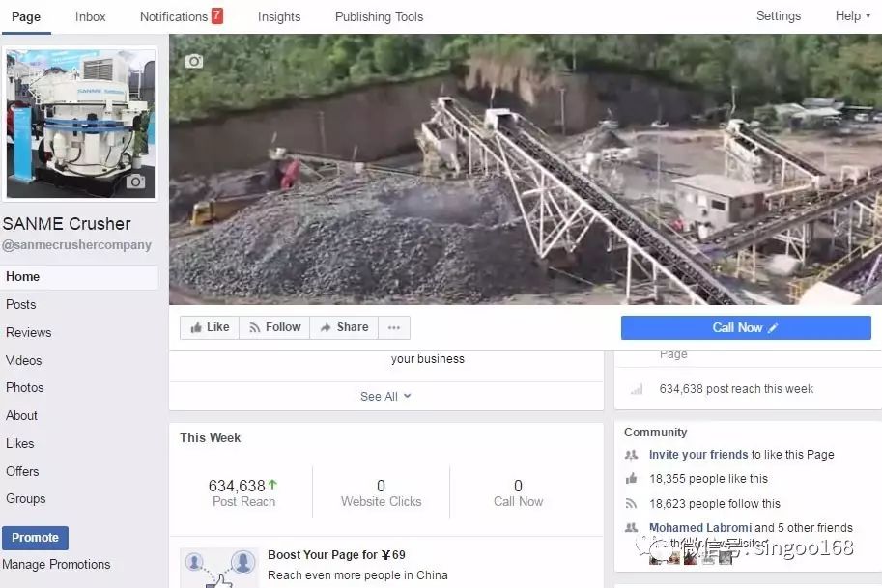Toggle Follow for SANME Crusher

[x=274, y=327]
